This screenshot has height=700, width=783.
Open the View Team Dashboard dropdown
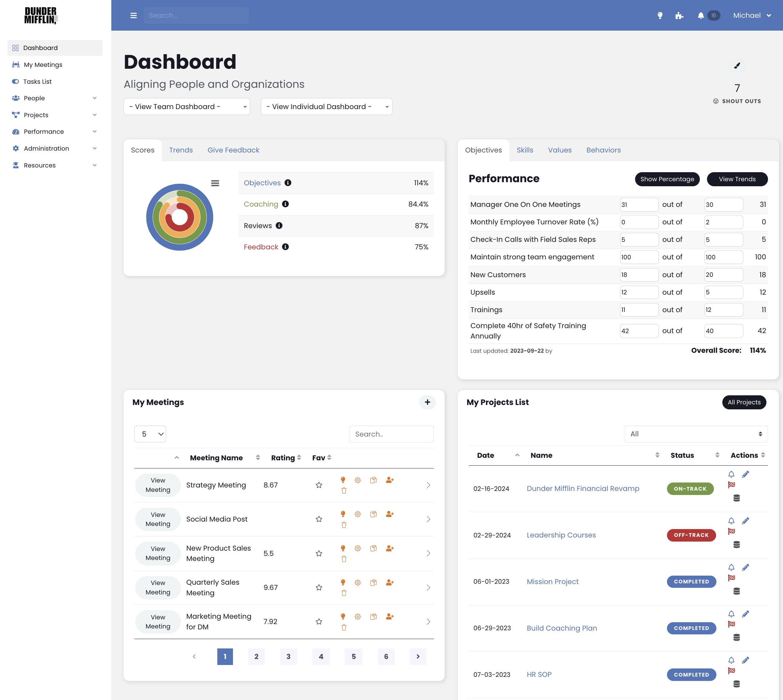point(187,107)
